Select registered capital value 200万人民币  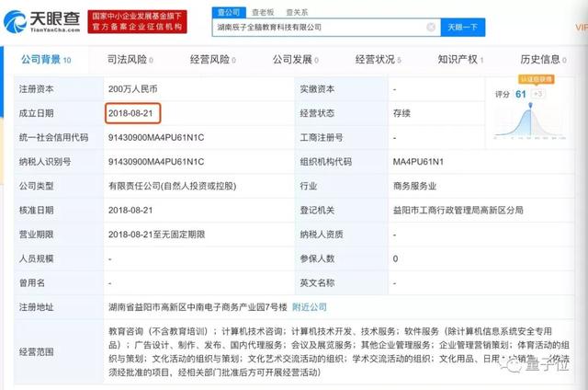point(132,89)
